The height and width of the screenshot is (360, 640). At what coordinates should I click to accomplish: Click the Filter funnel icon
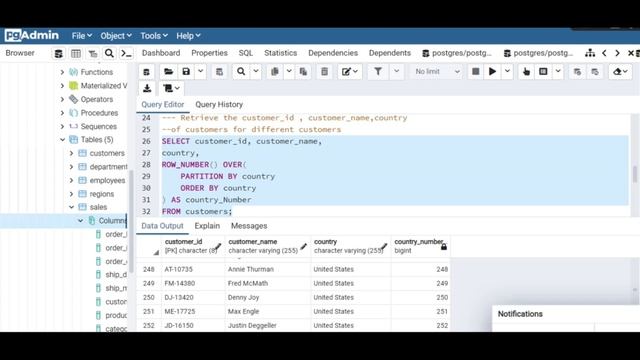[x=378, y=72]
